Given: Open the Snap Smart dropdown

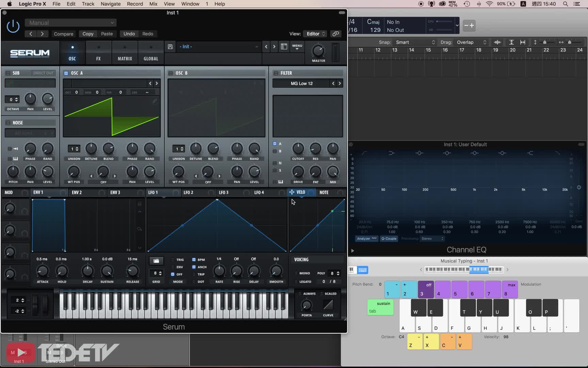Looking at the screenshot, I should (x=415, y=42).
